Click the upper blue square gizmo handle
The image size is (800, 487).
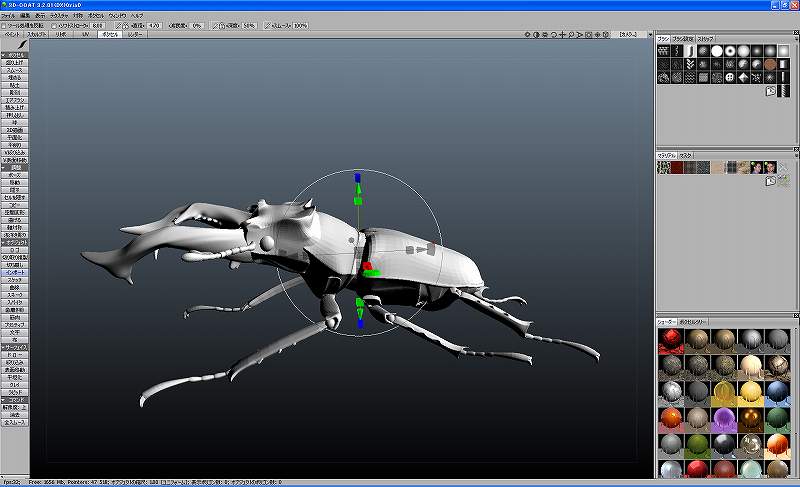pos(358,177)
